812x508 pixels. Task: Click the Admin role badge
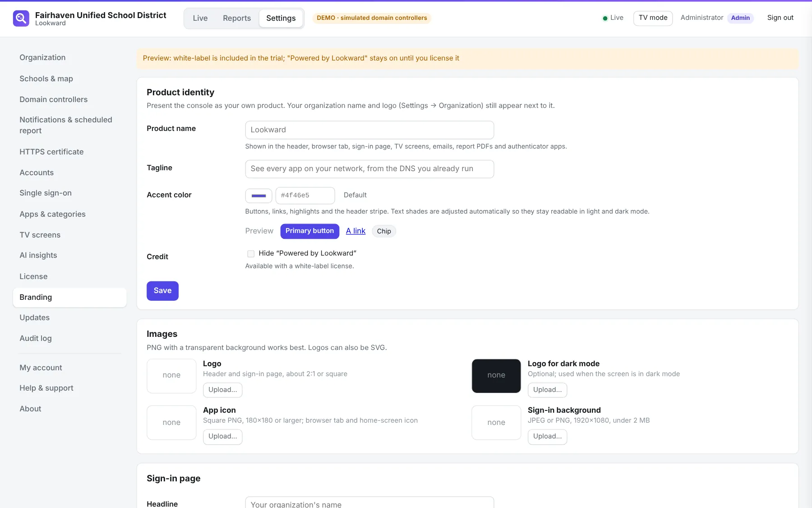(740, 18)
